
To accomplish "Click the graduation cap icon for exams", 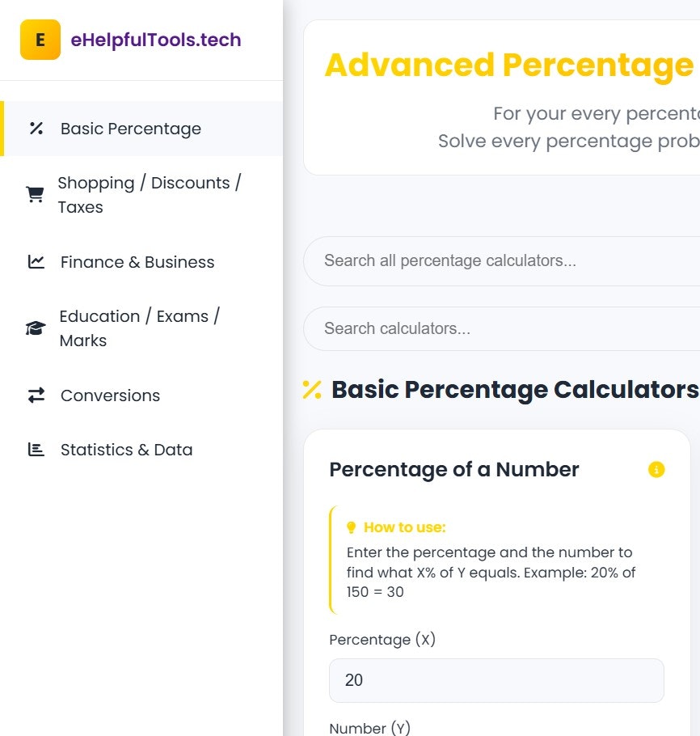I will (35, 328).
